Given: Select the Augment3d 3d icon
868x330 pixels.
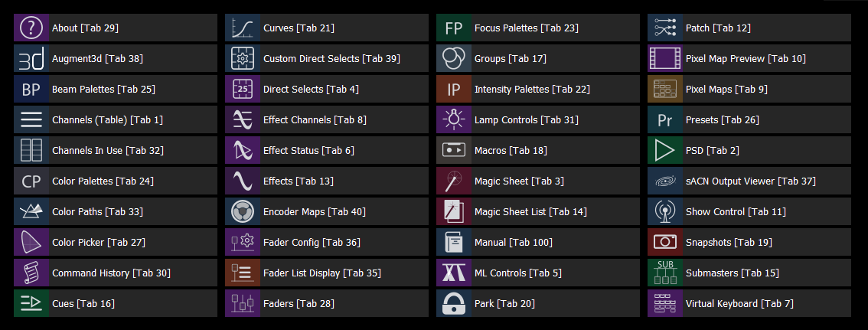Looking at the screenshot, I should 31,59.
